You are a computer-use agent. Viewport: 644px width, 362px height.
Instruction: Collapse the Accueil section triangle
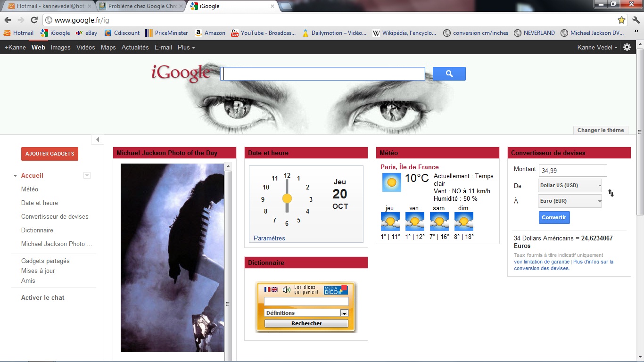click(x=15, y=176)
